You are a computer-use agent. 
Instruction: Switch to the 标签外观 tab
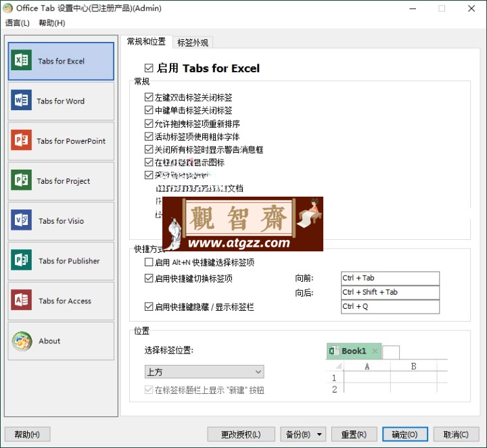[193, 43]
